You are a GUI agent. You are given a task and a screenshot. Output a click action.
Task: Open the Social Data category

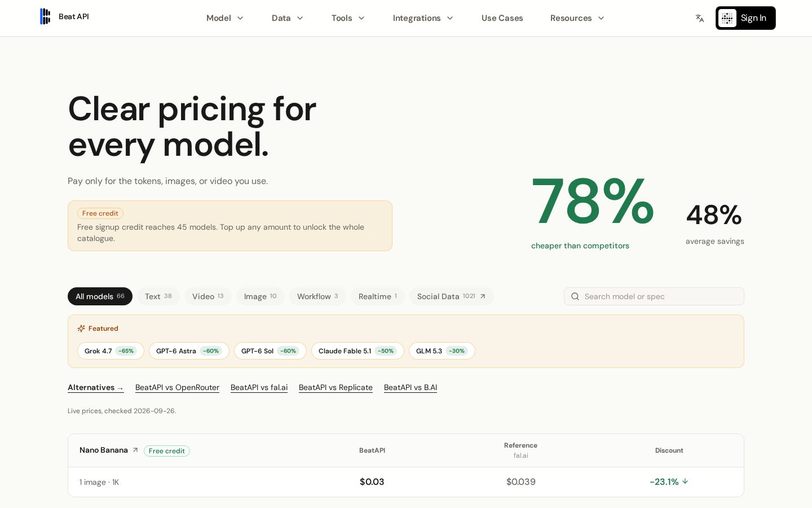coord(452,296)
